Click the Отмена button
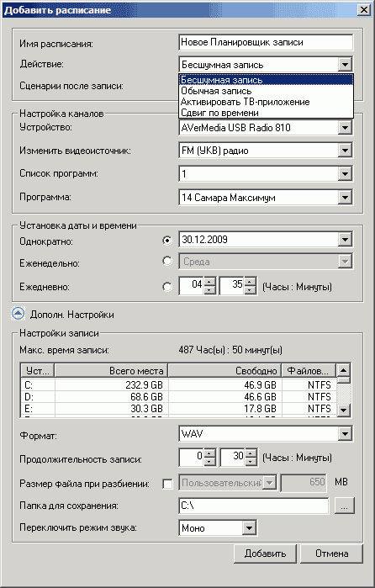 tap(331, 554)
